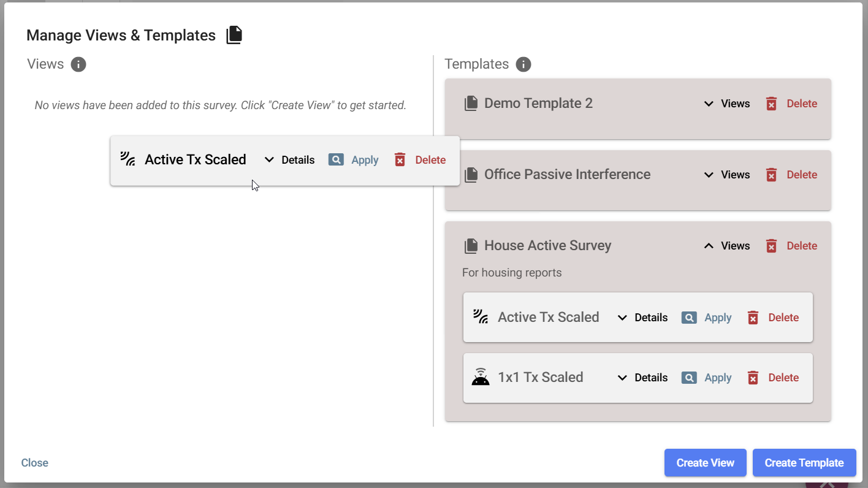Click the Office Passive Interference template document icon

471,175
